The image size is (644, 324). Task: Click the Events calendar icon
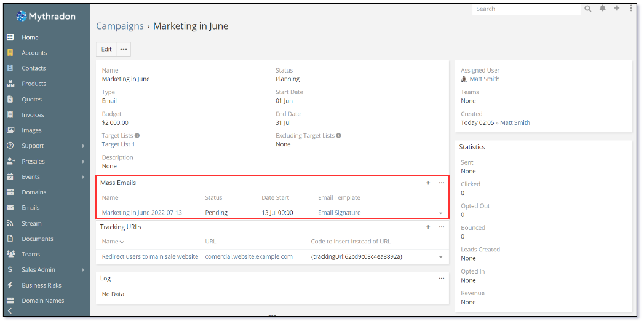[x=10, y=176]
